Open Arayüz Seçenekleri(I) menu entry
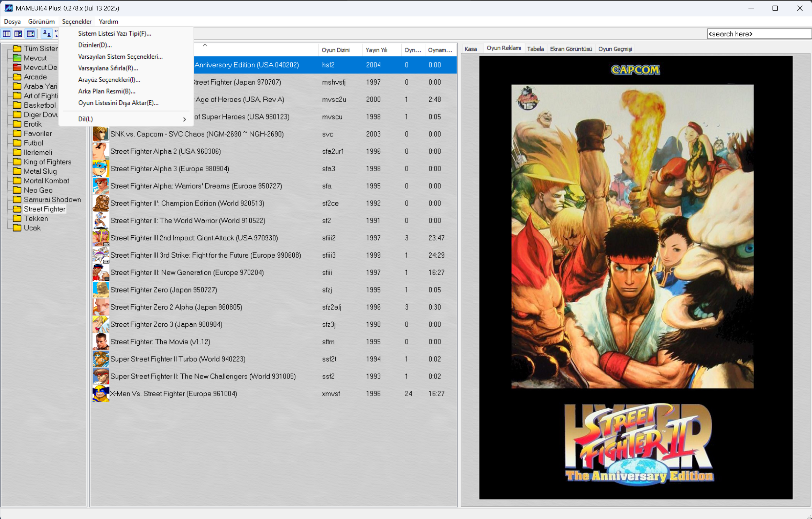The width and height of the screenshot is (812, 519). tap(126, 80)
